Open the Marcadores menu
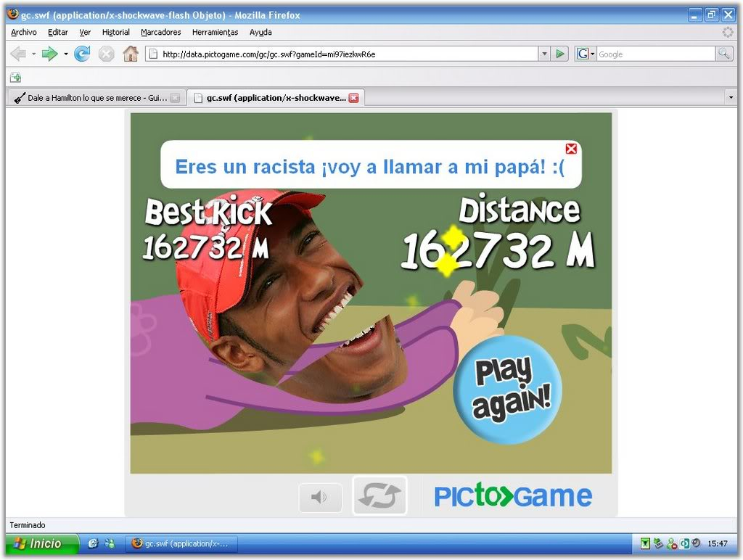This screenshot has width=743, height=560. (x=160, y=32)
